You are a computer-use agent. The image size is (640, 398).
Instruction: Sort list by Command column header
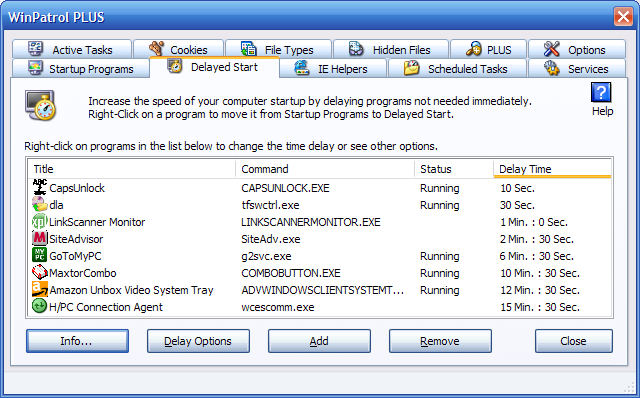pyautogui.click(x=325, y=169)
